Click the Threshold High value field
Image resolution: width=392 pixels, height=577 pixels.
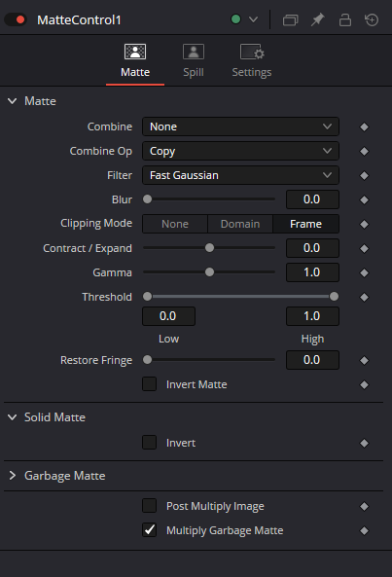tap(312, 316)
